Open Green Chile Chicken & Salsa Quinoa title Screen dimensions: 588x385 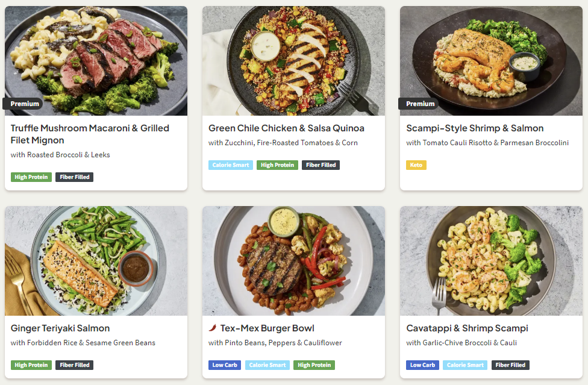coord(286,128)
